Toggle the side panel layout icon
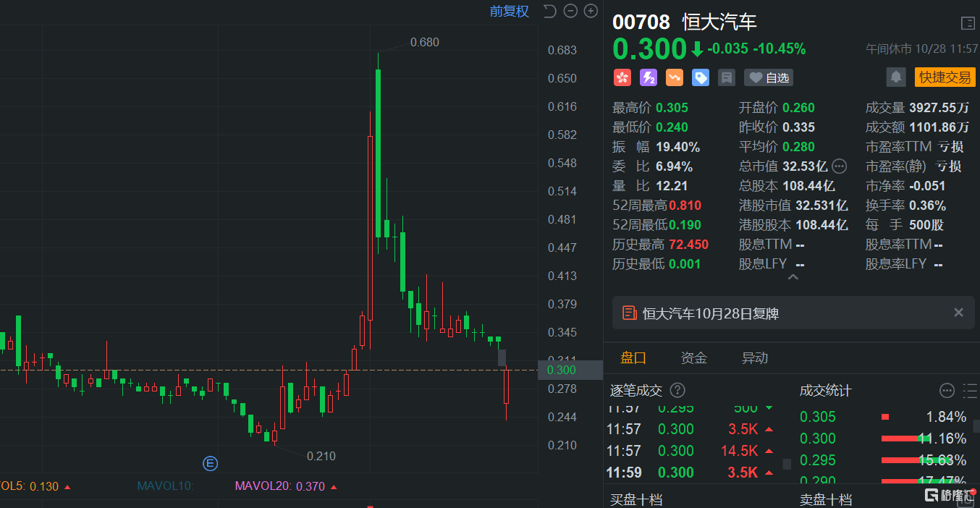 [968, 23]
